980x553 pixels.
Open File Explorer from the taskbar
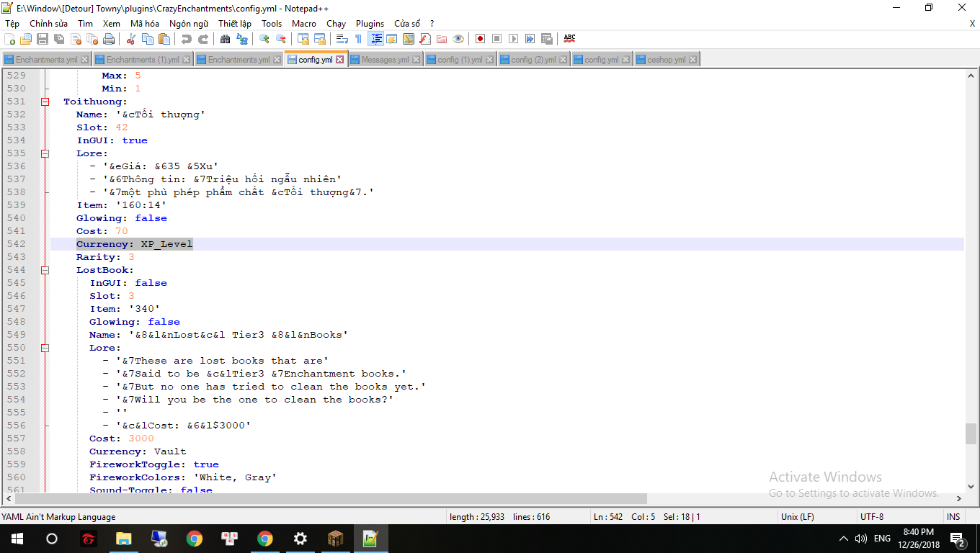[x=124, y=539]
